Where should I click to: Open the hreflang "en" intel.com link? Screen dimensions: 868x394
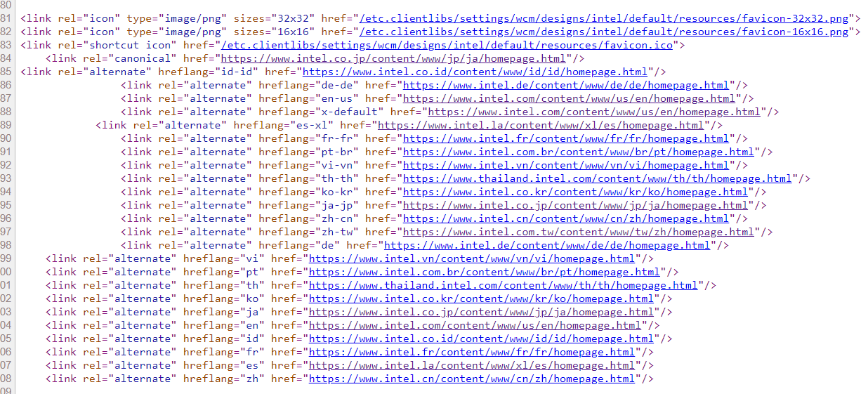pos(475,325)
